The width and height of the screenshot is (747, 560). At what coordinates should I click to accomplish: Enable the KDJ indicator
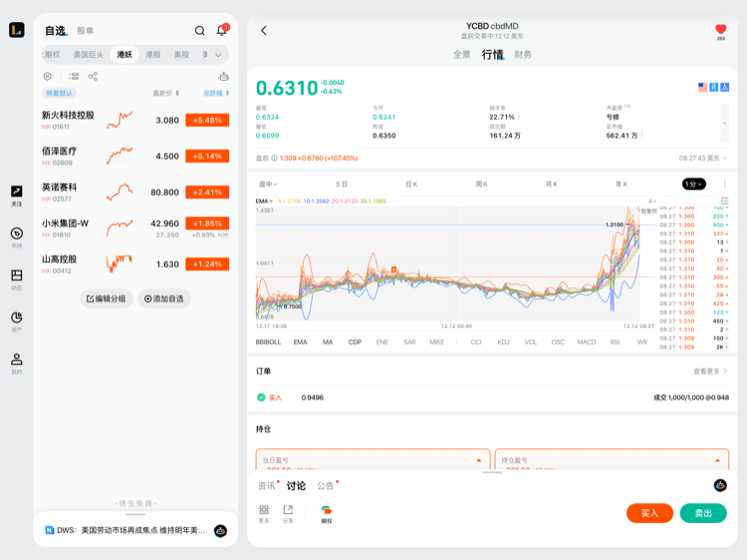click(x=503, y=342)
